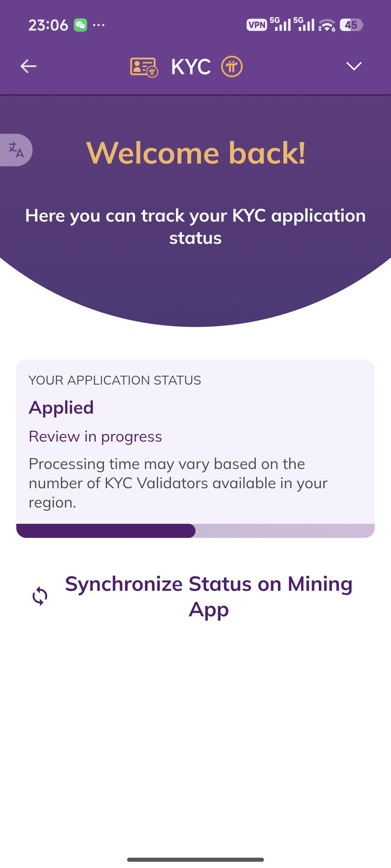Tap the YOUR APPLICATION STATUS label
The image size is (391, 868).
click(115, 380)
